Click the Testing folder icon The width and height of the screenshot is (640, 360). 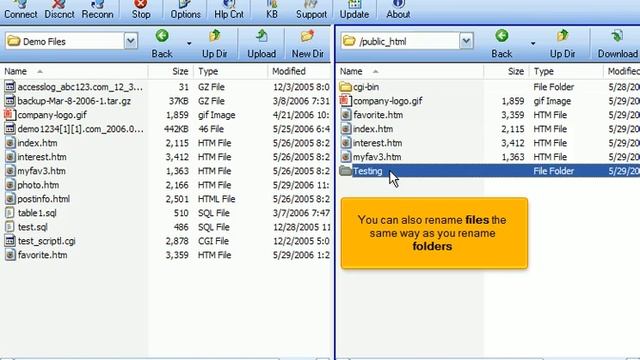pos(345,171)
